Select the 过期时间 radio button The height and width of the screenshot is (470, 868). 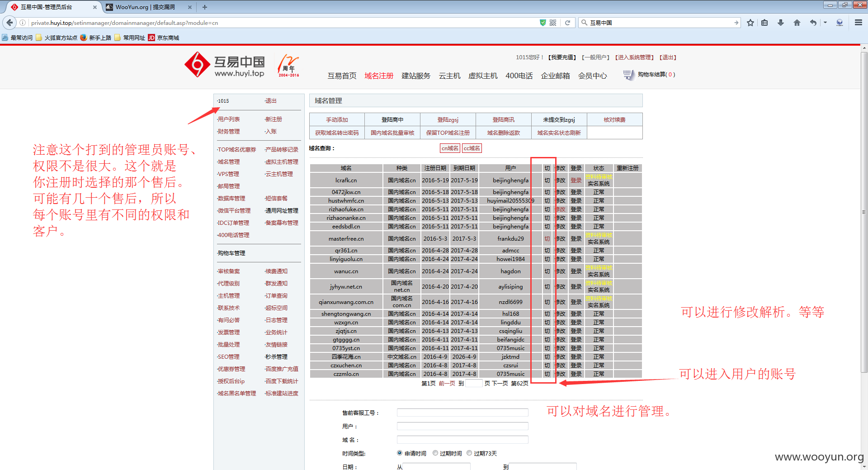click(435, 453)
